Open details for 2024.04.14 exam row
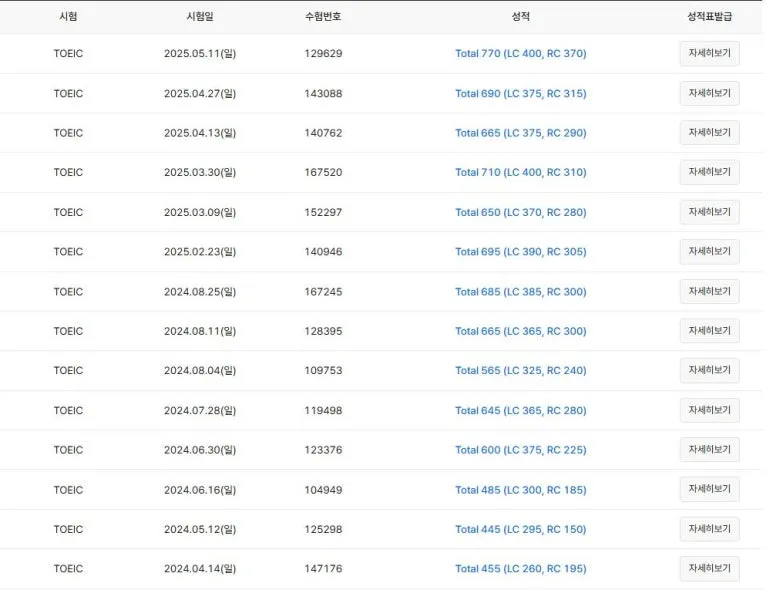773x590 pixels. tap(709, 568)
